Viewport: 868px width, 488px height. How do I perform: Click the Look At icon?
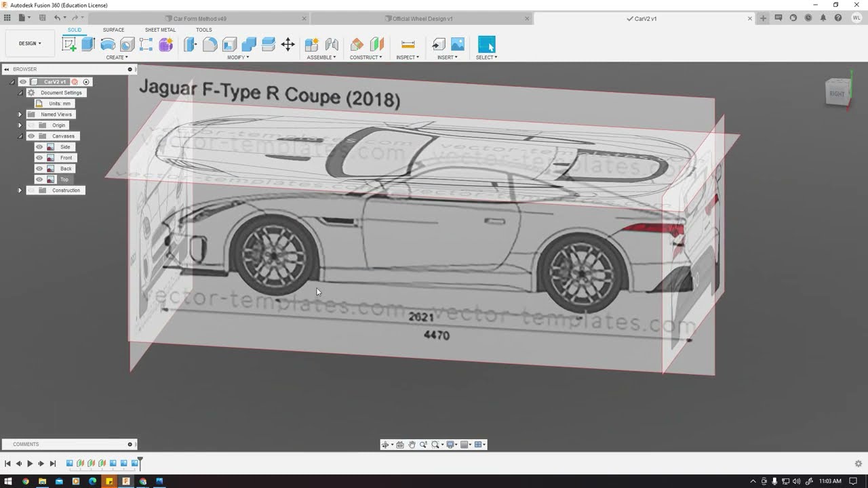tap(400, 445)
